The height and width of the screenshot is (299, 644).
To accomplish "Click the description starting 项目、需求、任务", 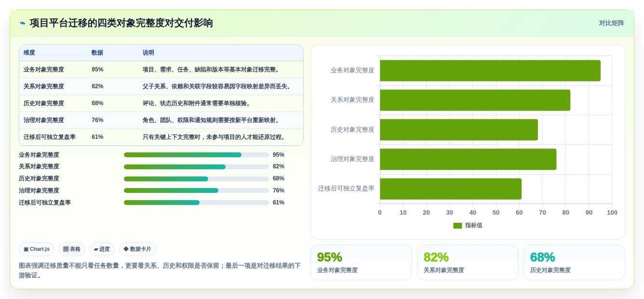I will click(x=211, y=69).
